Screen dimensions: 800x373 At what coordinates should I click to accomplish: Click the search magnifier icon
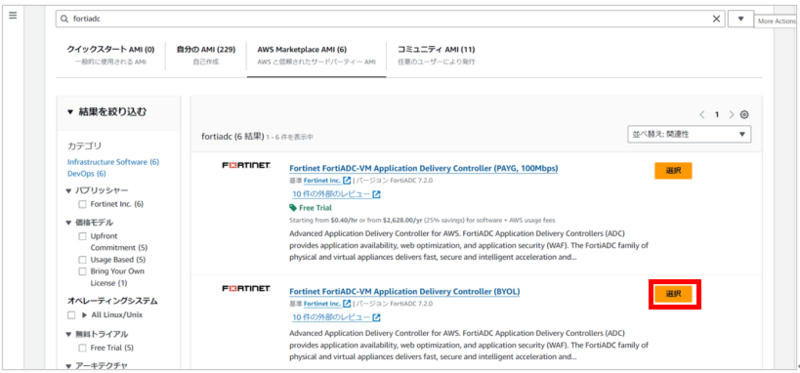[x=64, y=19]
